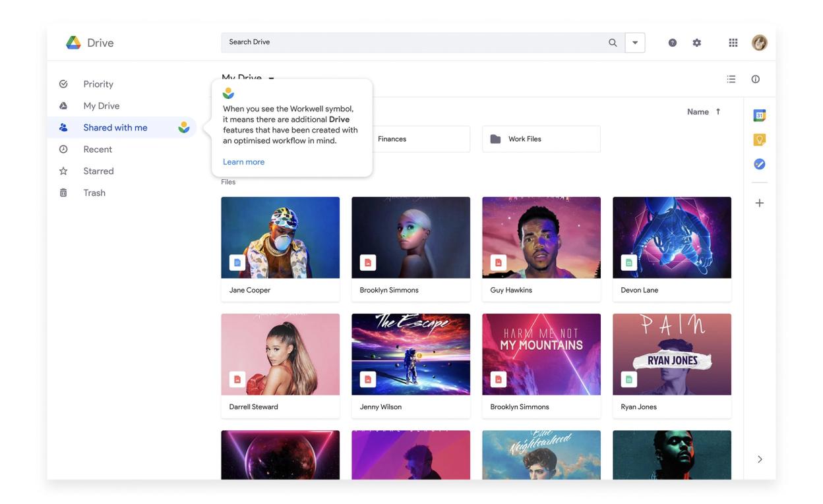Click Learn more in Workwell tooltip

point(243,162)
